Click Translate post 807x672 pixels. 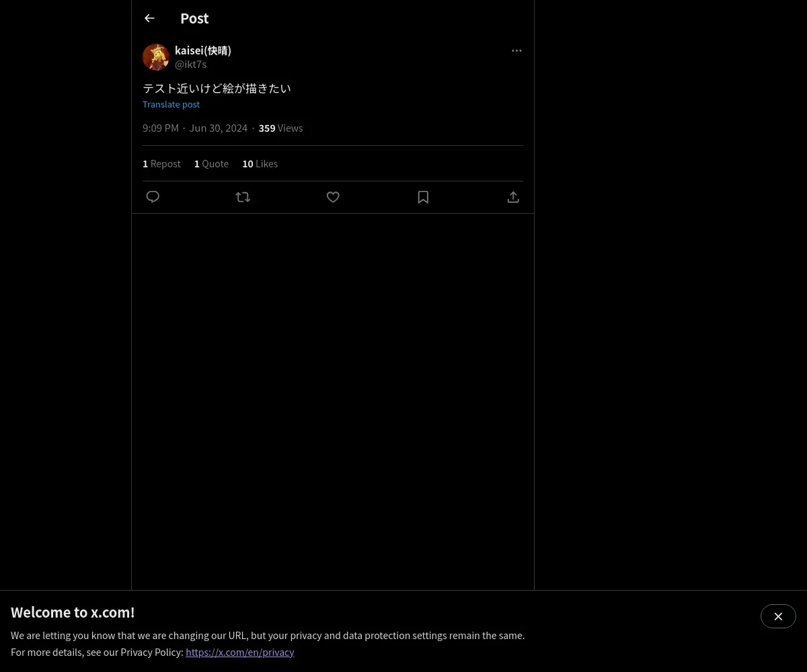171,104
